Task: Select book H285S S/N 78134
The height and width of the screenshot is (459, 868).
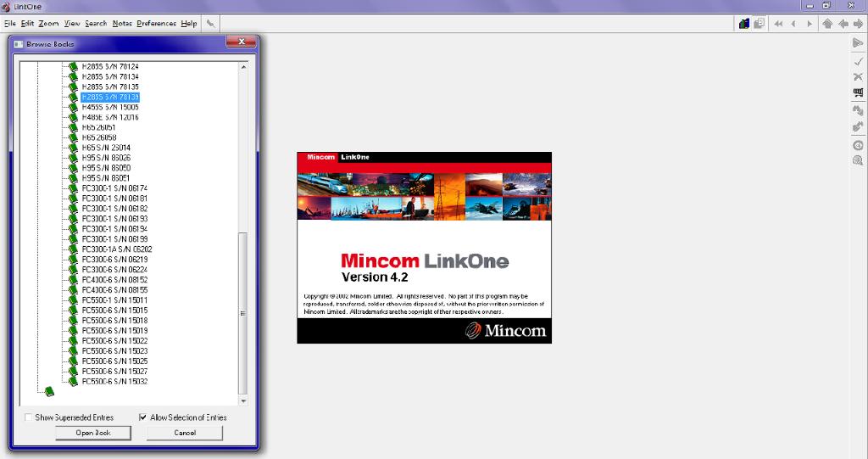Action: click(110, 77)
